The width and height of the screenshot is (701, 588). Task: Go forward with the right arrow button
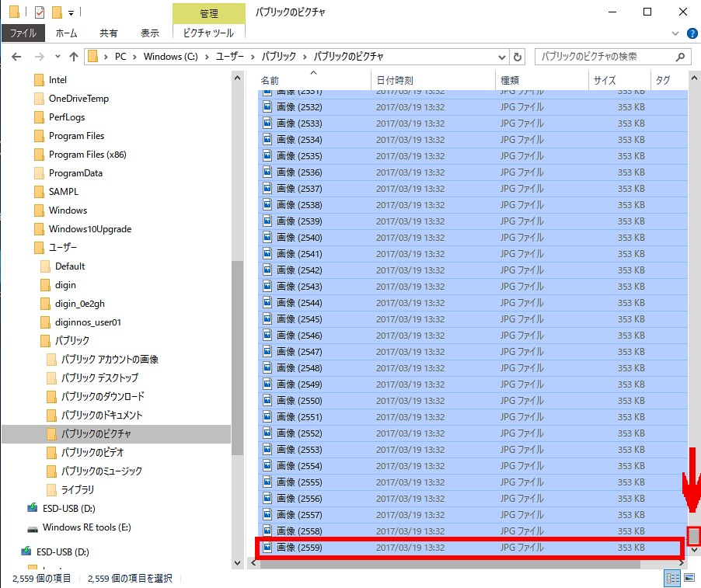pos(40,57)
